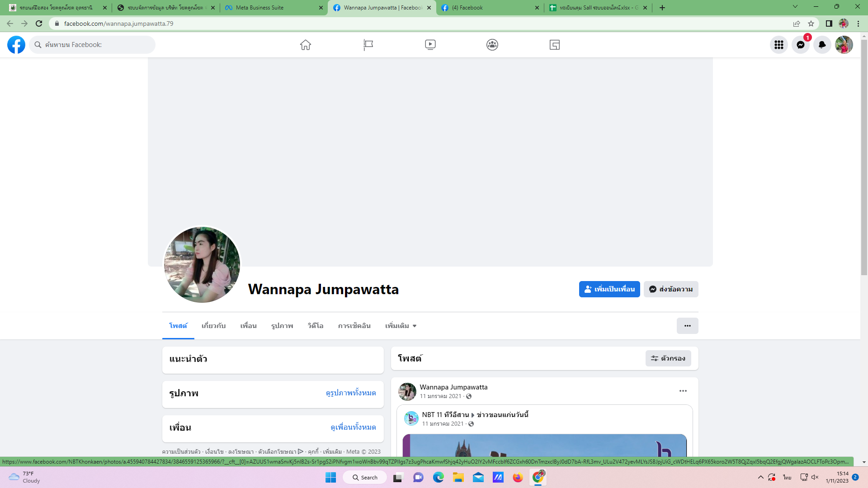Open the ดูรูปภาพทั้งหมด link
Screen dimensions: 868x488
(351, 393)
